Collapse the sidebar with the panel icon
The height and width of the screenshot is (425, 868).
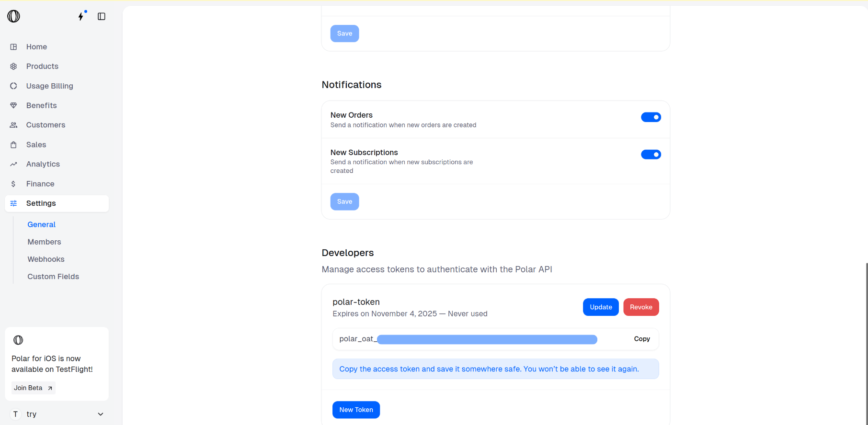pos(102,16)
